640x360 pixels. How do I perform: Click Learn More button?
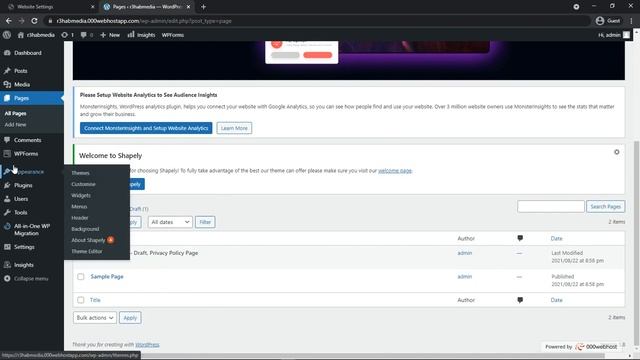(x=234, y=128)
